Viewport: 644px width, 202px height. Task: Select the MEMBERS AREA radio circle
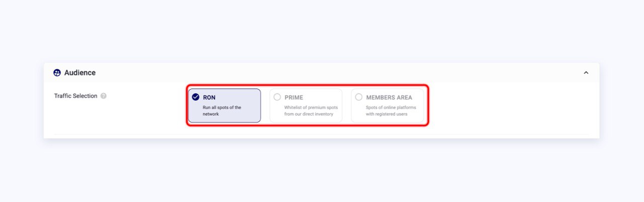(359, 97)
